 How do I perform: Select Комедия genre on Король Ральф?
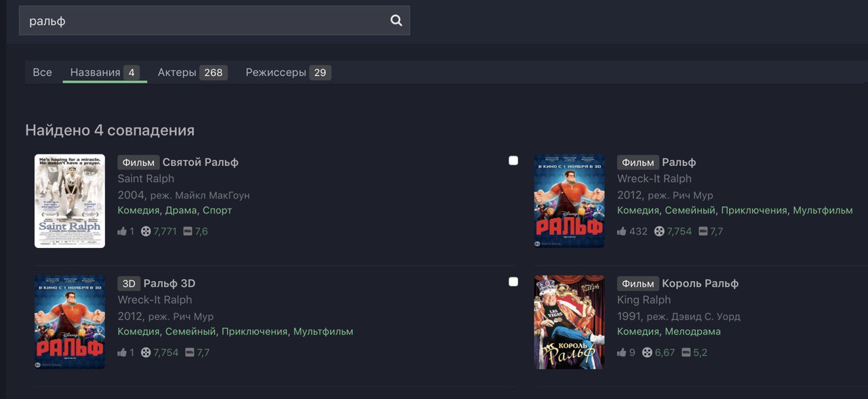tap(638, 331)
